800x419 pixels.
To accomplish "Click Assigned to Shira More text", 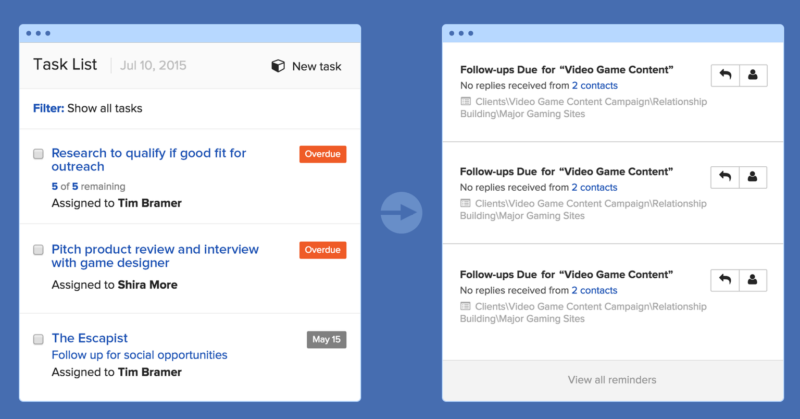I will click(114, 285).
